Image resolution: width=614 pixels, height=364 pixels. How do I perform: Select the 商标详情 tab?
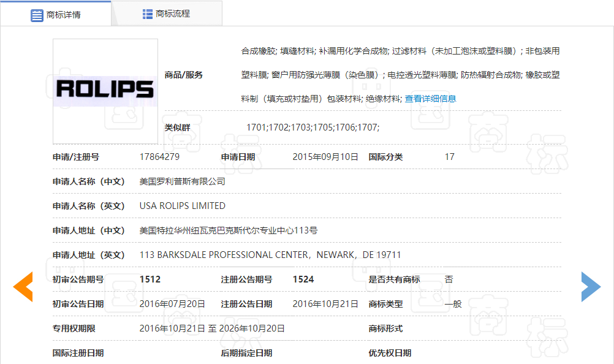point(63,15)
